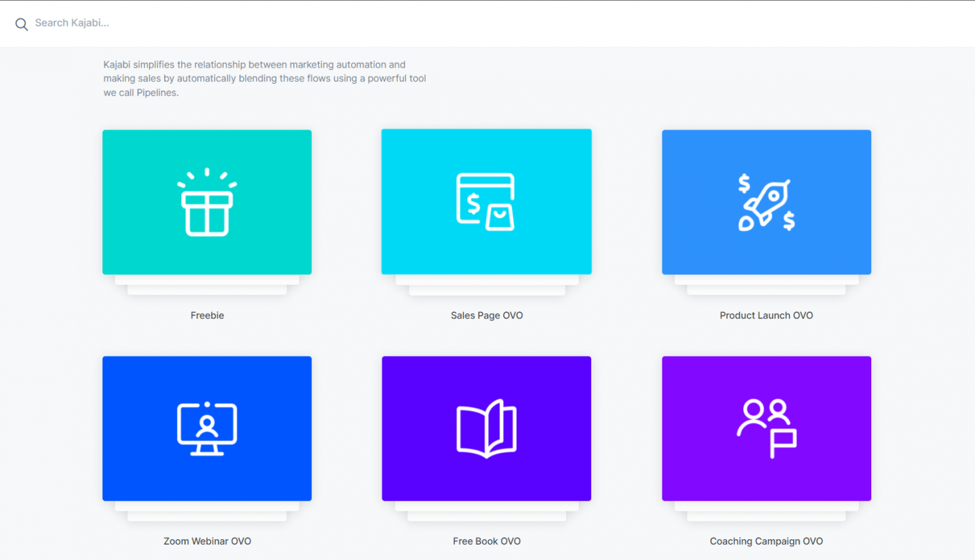The height and width of the screenshot is (560, 975).
Task: Open the Freebie label link
Action: tap(207, 316)
